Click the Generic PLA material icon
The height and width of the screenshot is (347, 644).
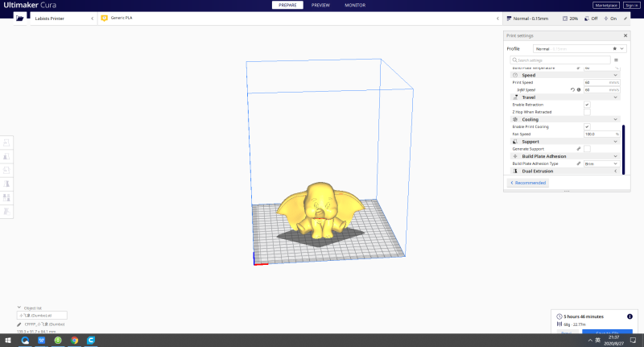105,18
